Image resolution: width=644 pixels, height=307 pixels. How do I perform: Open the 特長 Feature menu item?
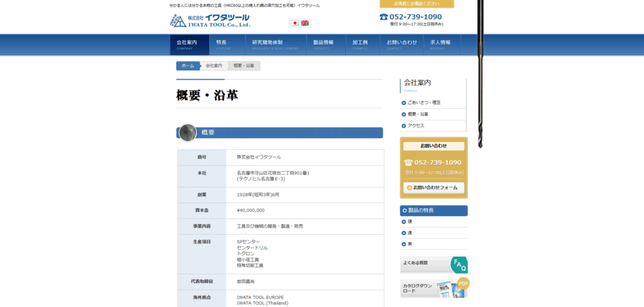pos(224,44)
